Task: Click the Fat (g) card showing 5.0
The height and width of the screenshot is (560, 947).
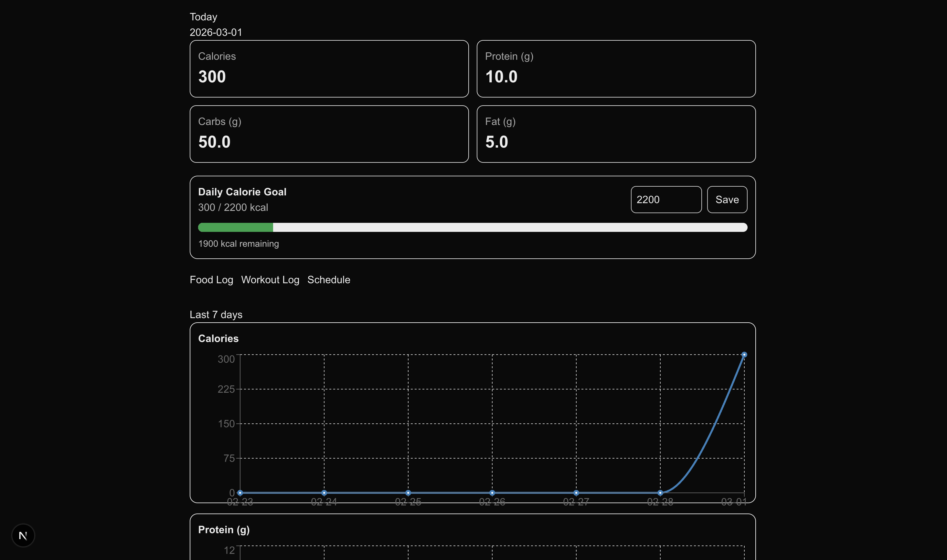Action: coord(616,134)
